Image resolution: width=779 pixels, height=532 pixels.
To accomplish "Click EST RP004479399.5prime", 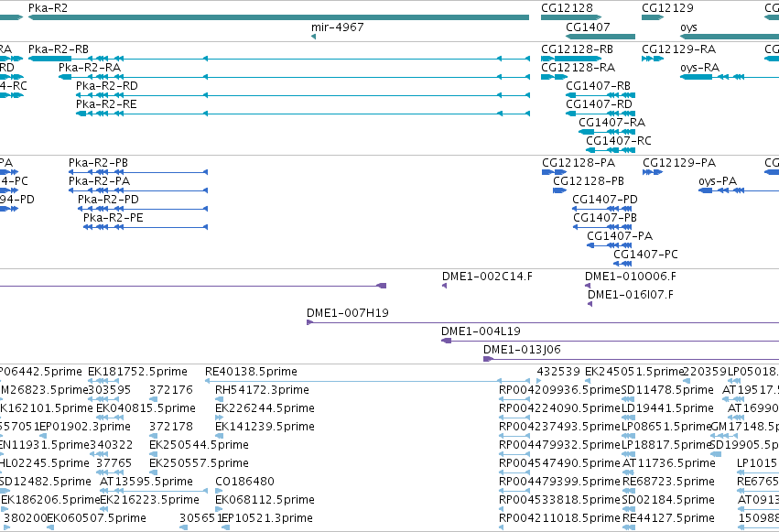I will click(514, 491).
